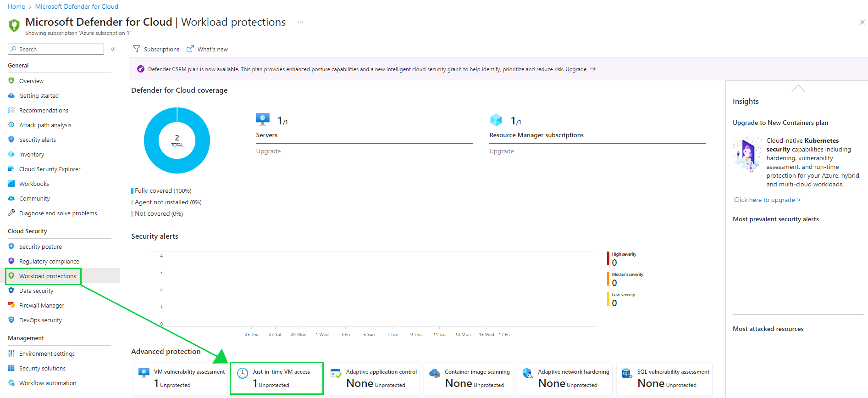
Task: Open the ellipsis more options menu
Action: tap(300, 22)
